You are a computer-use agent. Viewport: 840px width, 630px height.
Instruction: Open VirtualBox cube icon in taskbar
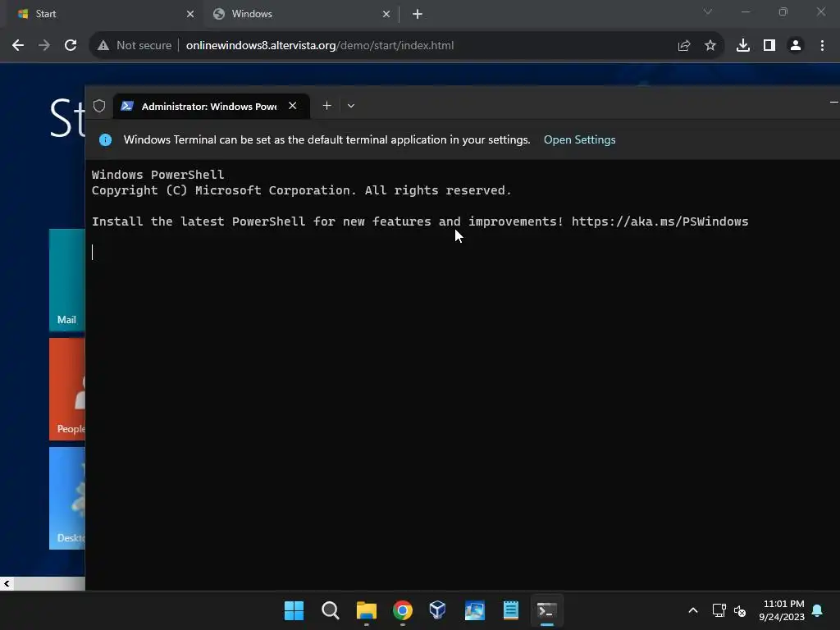[x=438, y=610]
